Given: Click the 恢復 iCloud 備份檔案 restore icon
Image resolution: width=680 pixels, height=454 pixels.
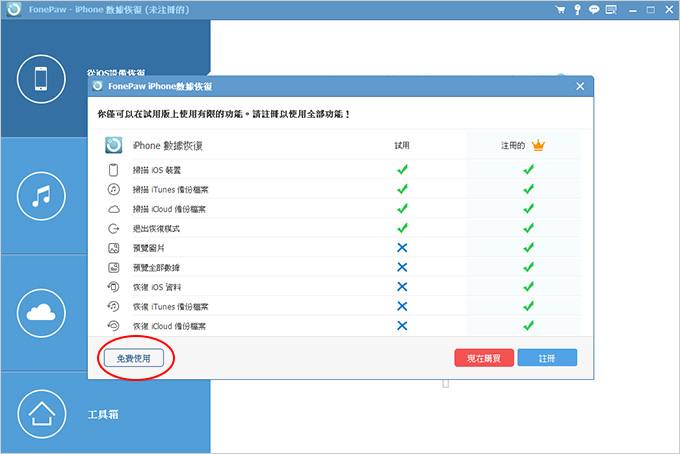Looking at the screenshot, I should [x=113, y=325].
